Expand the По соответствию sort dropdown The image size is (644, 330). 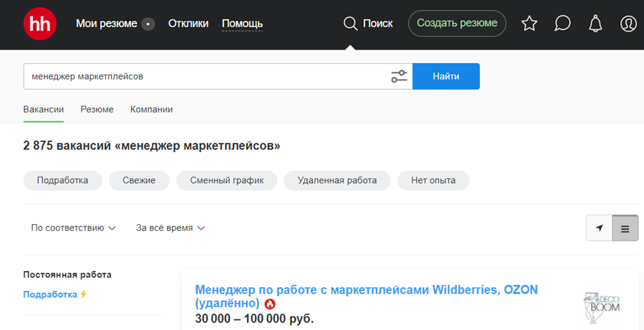click(73, 228)
